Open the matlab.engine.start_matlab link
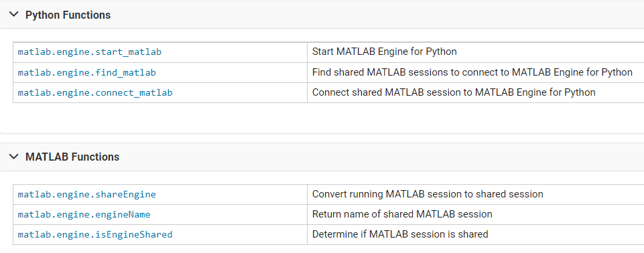The image size is (644, 253). [90, 52]
